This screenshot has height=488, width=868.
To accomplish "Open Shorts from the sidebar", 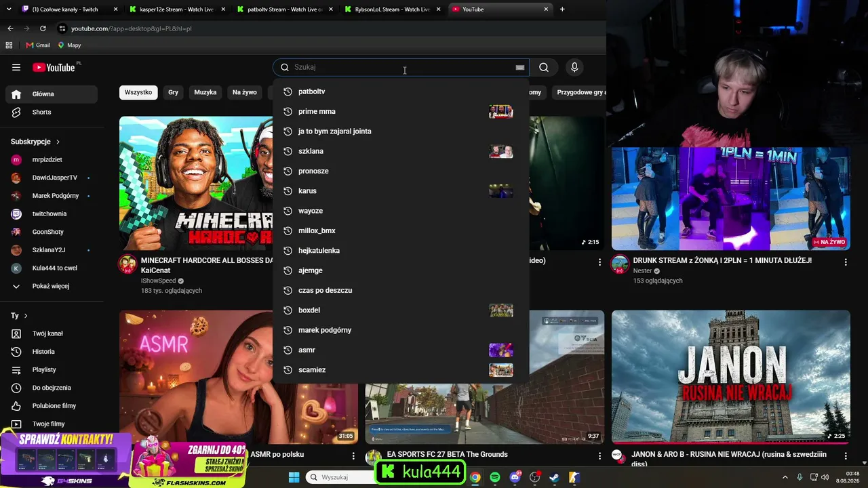I will click(52, 112).
